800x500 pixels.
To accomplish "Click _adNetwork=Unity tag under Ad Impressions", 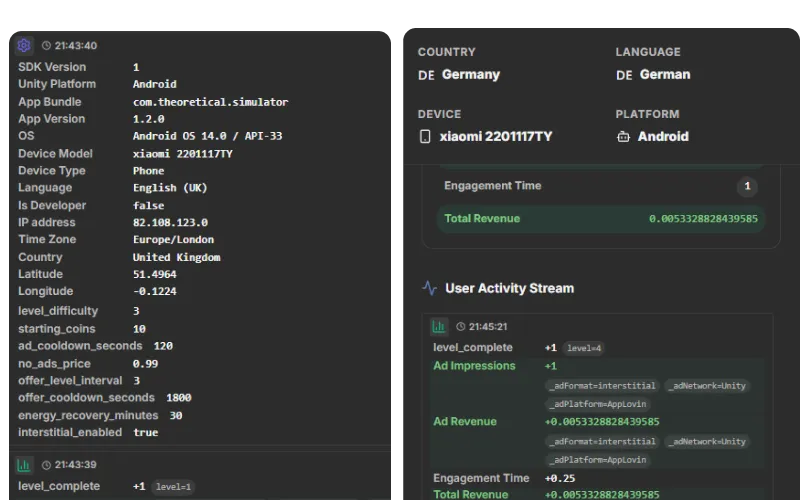I will coord(709,386).
